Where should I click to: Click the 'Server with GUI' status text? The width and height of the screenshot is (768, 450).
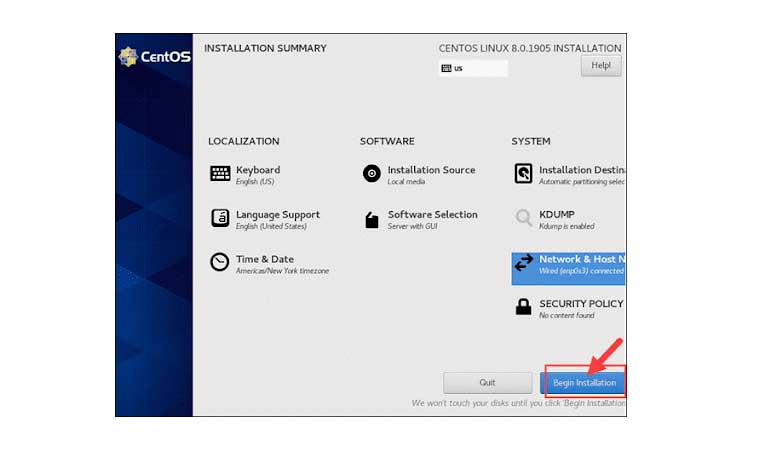pos(412,226)
